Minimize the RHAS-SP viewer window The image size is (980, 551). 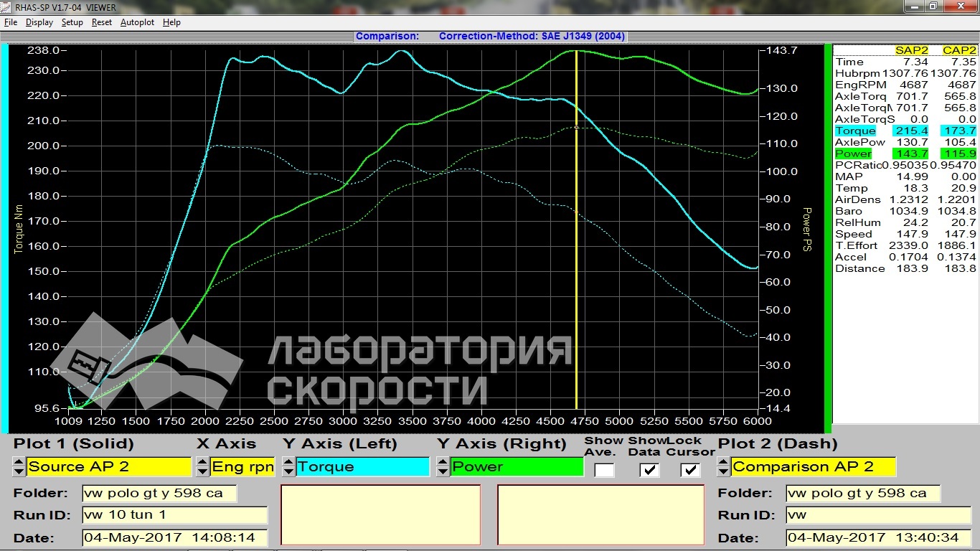913,6
